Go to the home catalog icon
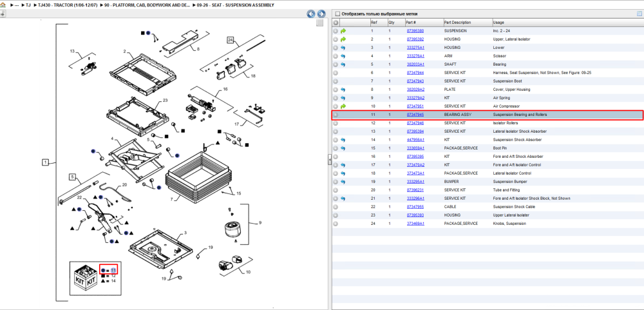644x310 pixels. coord(3,5)
